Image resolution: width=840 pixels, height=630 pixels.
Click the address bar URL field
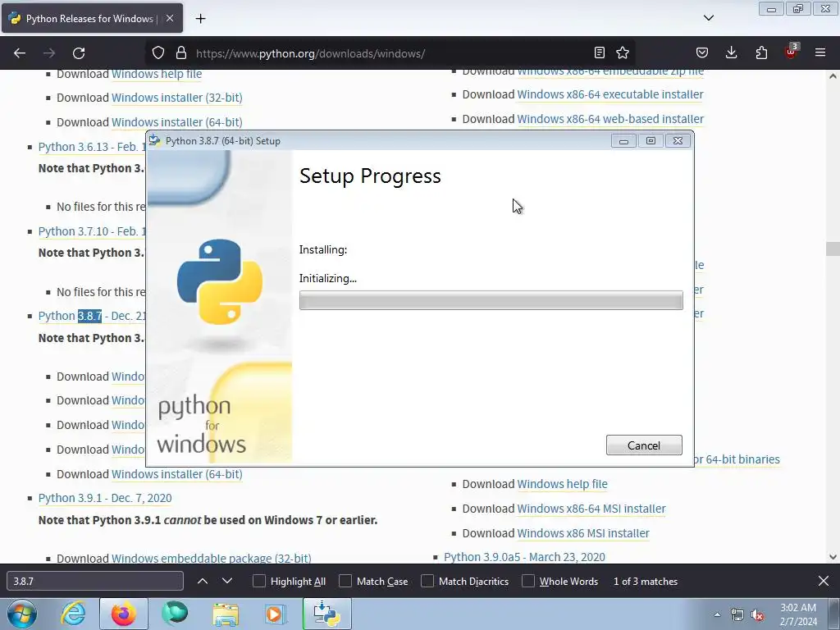click(391, 53)
